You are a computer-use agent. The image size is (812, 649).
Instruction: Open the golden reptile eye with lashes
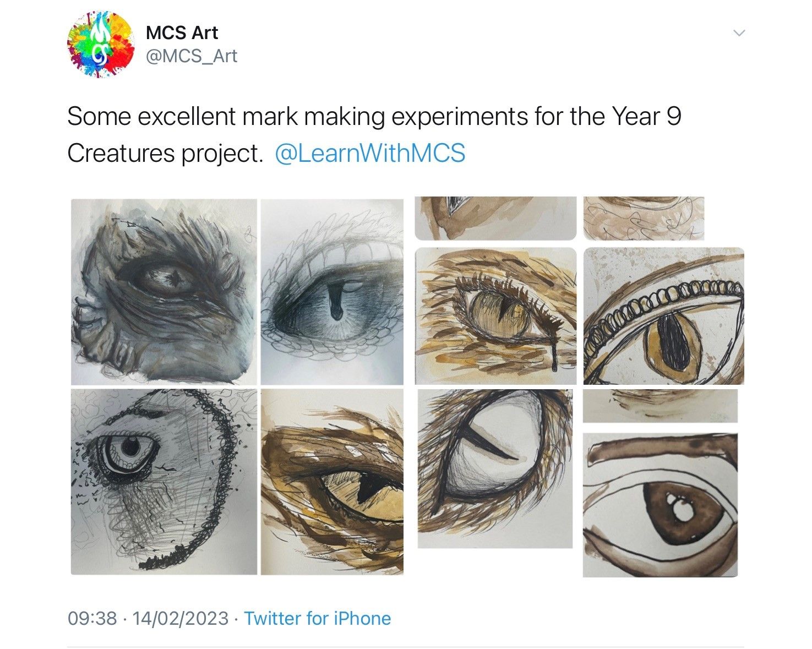point(495,316)
